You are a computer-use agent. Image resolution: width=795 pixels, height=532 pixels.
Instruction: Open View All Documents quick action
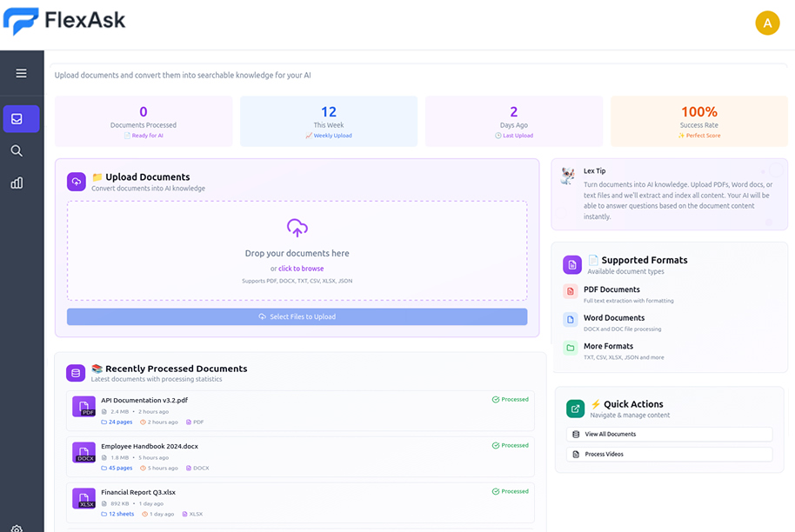pos(669,435)
